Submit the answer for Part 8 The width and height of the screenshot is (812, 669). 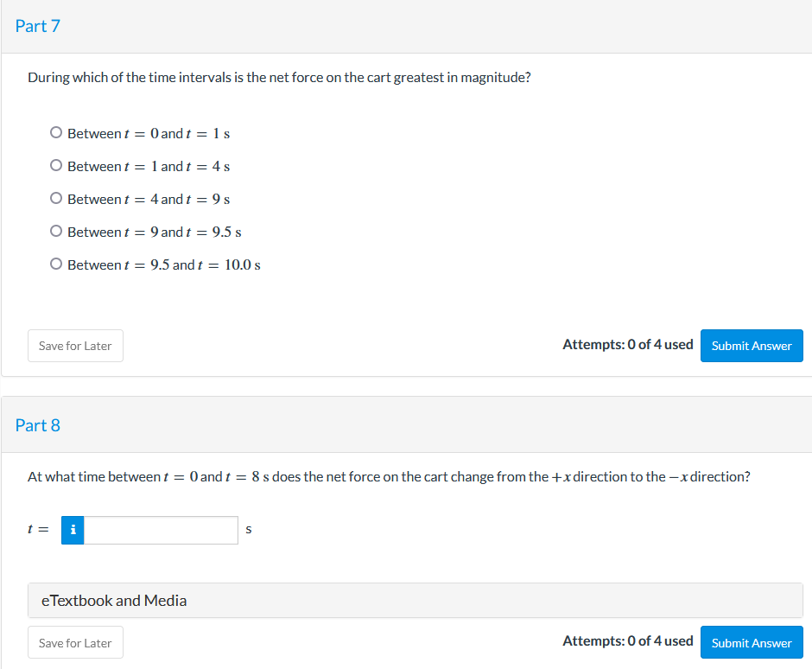(x=751, y=643)
